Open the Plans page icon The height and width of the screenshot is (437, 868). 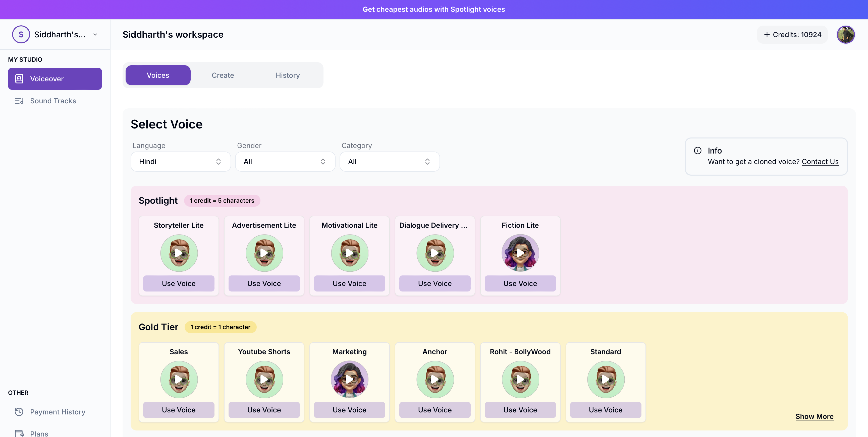19,433
